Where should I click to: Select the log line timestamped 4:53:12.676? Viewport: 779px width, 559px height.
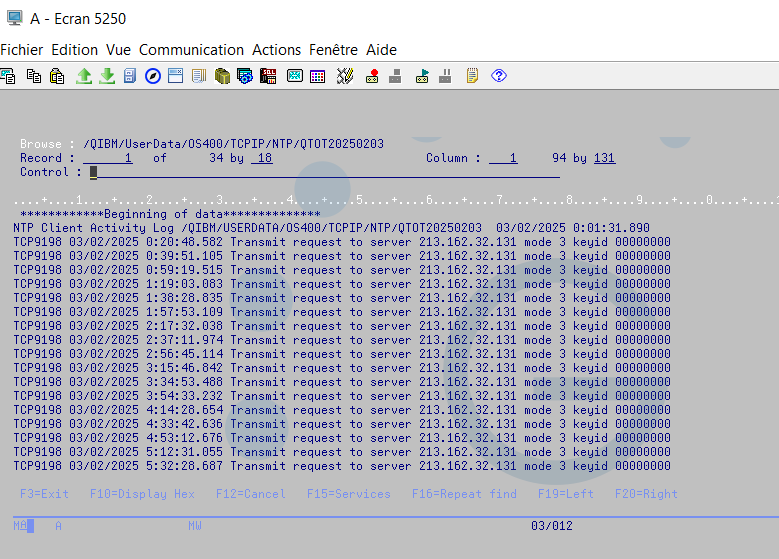pyautogui.click(x=342, y=438)
